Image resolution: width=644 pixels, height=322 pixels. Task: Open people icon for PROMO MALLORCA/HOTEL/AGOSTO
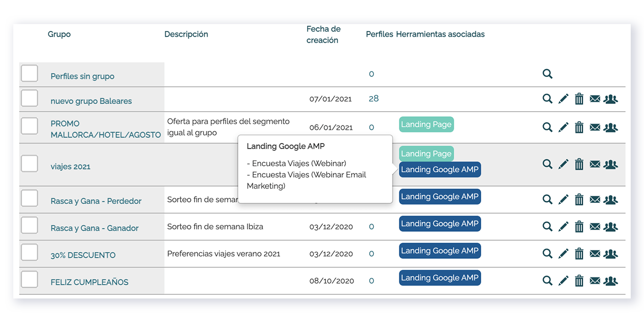611,127
